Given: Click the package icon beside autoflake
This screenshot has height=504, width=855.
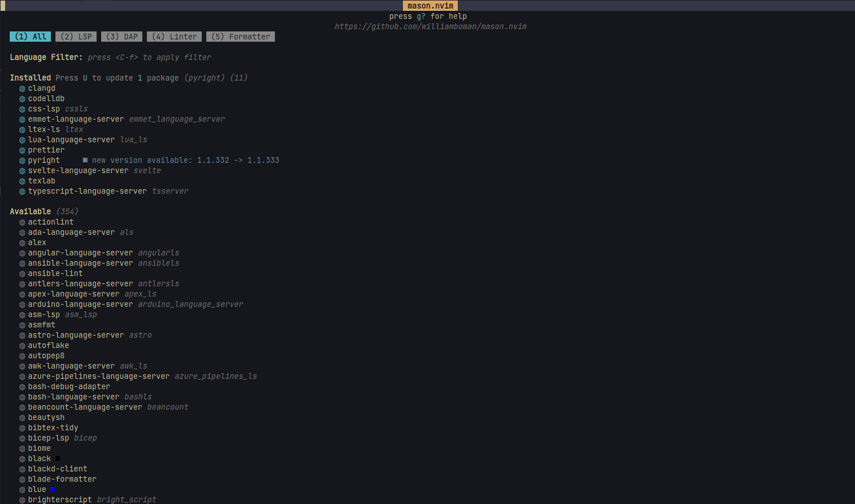Looking at the screenshot, I should click(22, 346).
